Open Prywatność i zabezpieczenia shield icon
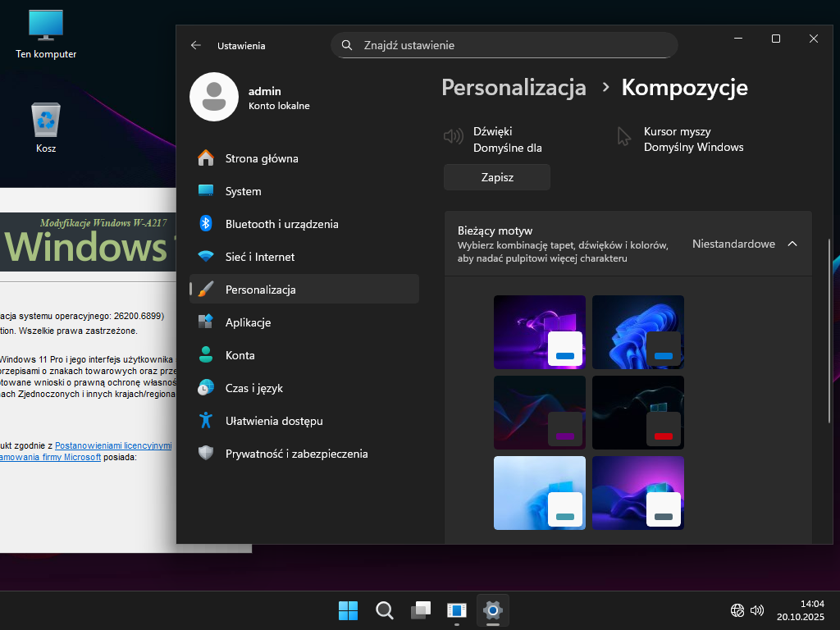840x630 pixels. [x=206, y=454]
